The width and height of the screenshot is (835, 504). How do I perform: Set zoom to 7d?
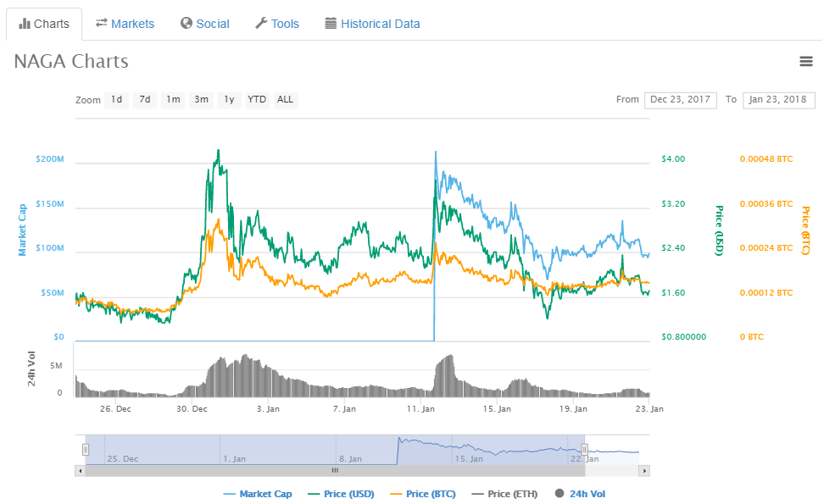point(145,99)
